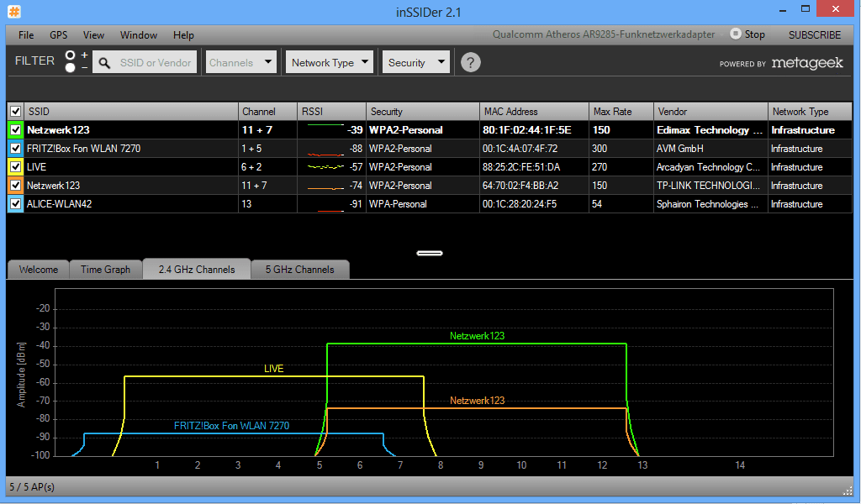This screenshot has height=504, width=861.
Task: Click the Qualcomm Atheros adapter name
Action: click(604, 34)
